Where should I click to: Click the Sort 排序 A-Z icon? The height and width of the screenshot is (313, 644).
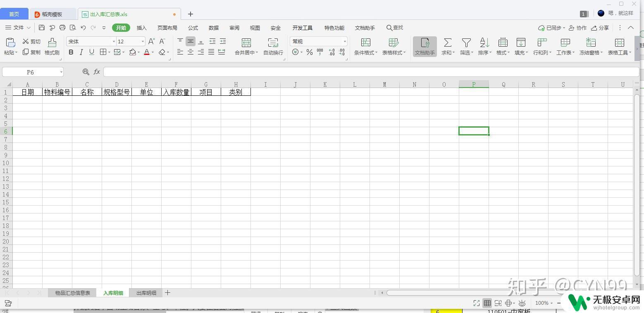pos(484,43)
